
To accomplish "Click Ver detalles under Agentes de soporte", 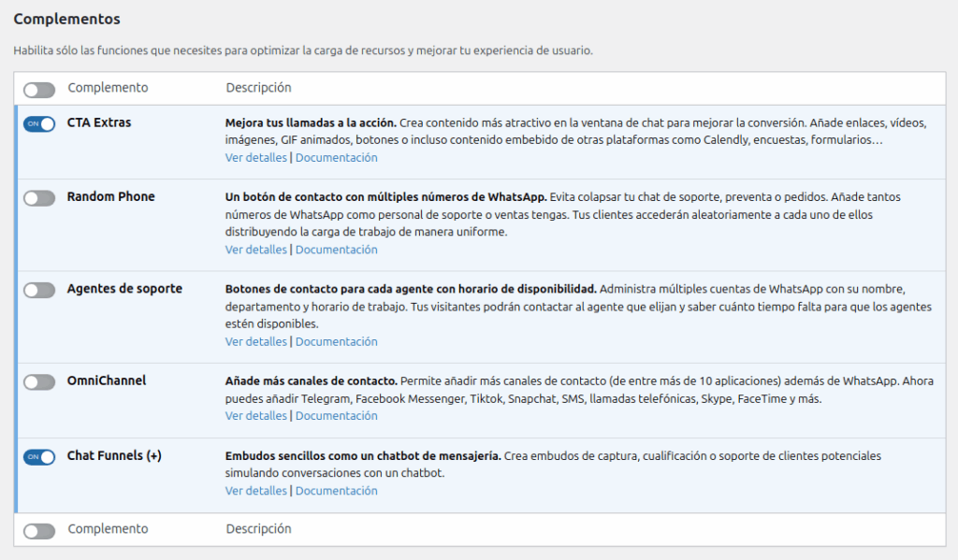I will pos(255,342).
